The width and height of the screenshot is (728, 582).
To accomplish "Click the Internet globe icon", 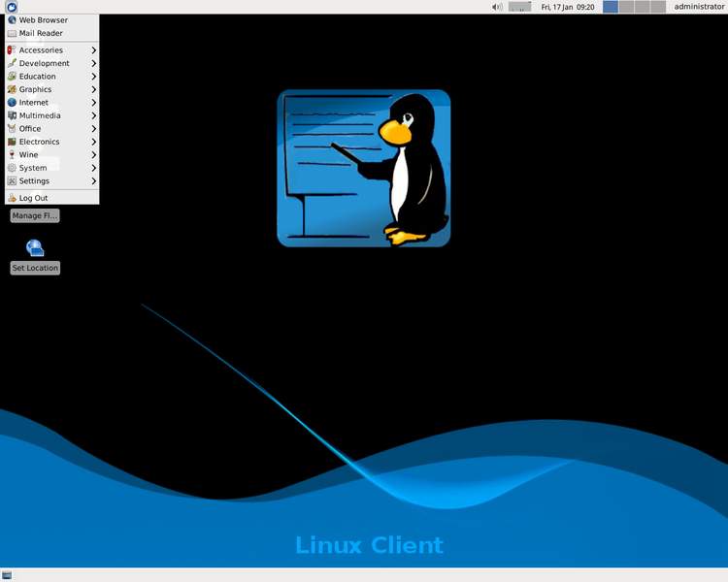I will [x=12, y=102].
